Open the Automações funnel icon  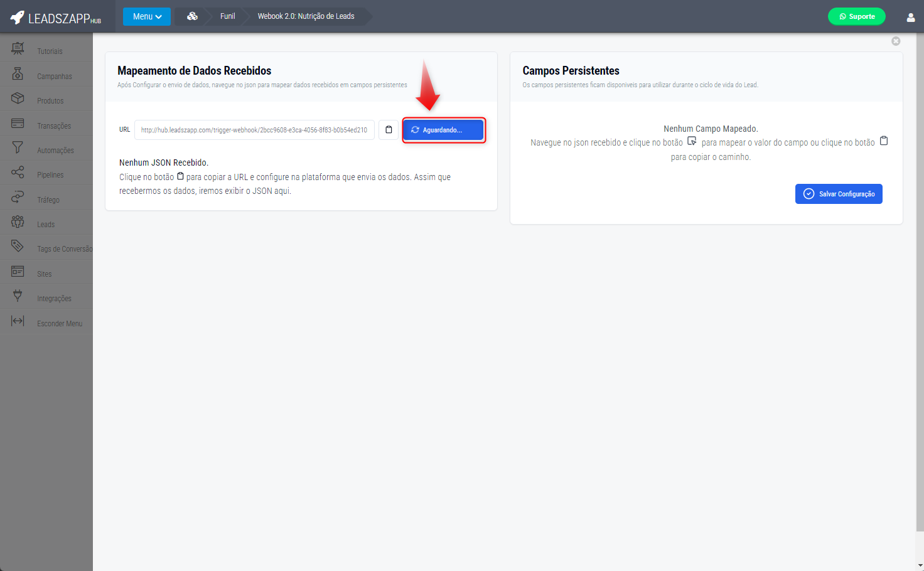pyautogui.click(x=18, y=147)
